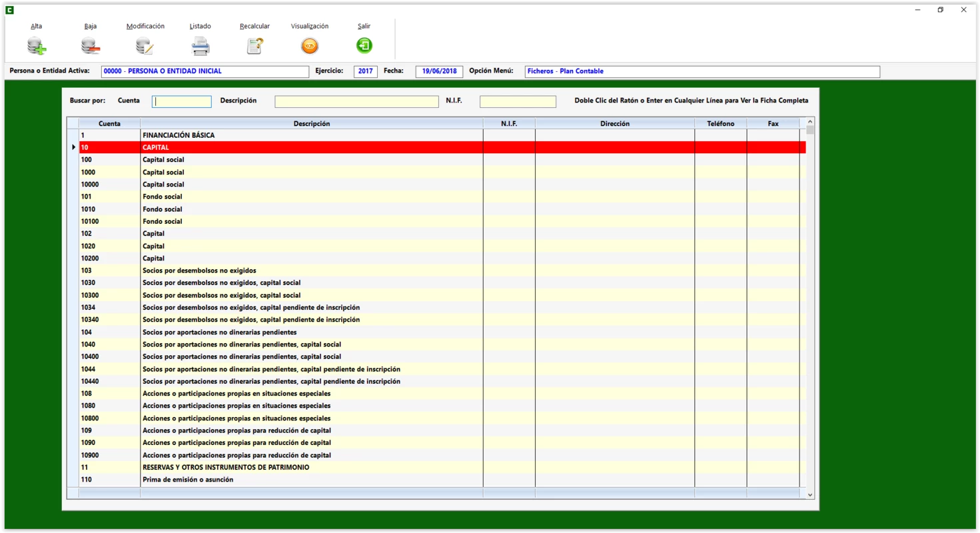The image size is (980, 533).
Task: Open the Modificación edit-record icon
Action: coord(145,46)
